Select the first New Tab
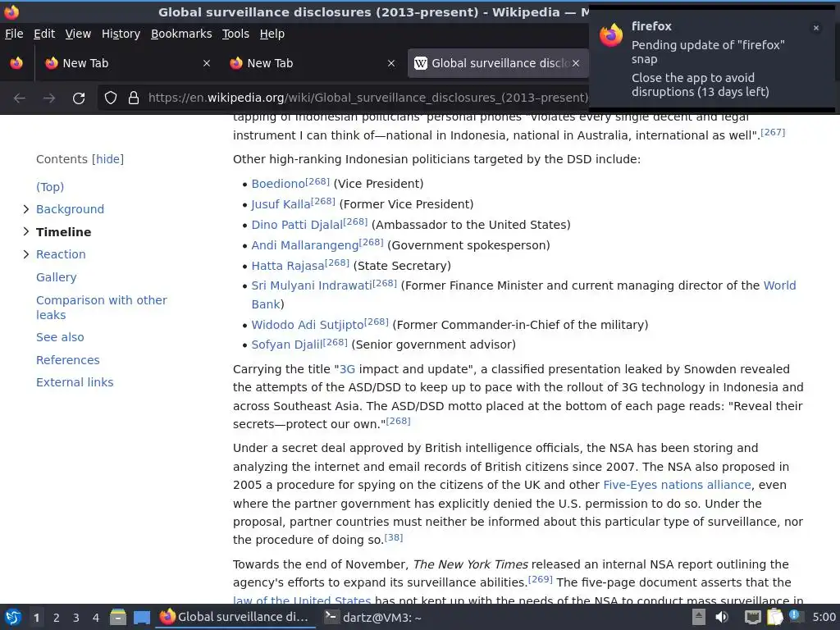The width and height of the screenshot is (840, 630). click(127, 63)
